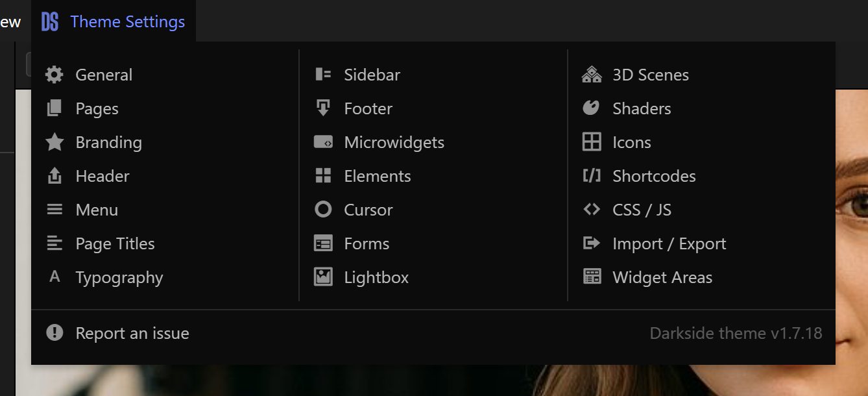Open Cursor settings
Image resolution: width=868 pixels, height=396 pixels.
368,210
